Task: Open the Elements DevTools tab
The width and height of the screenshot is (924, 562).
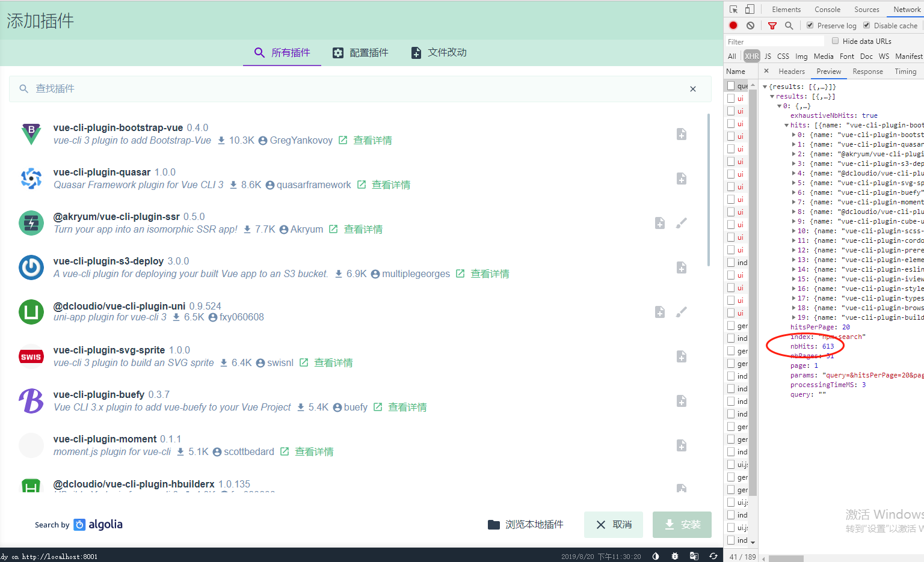Action: [786, 9]
